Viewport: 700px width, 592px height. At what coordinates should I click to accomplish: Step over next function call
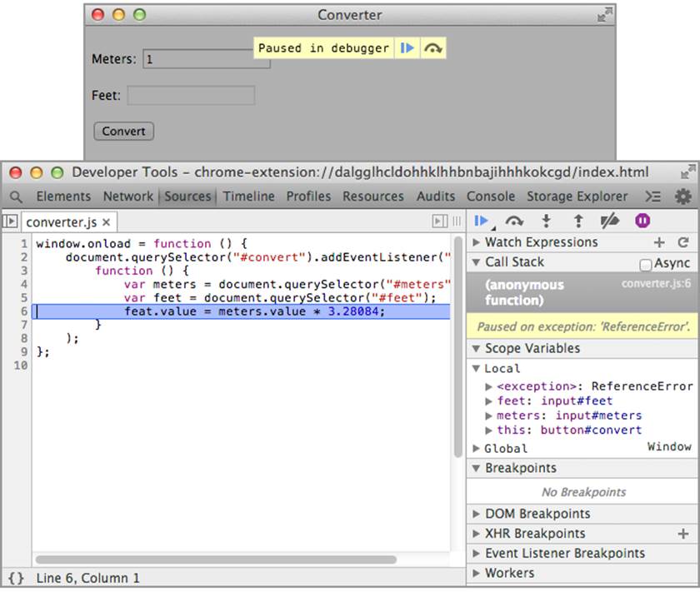[514, 221]
